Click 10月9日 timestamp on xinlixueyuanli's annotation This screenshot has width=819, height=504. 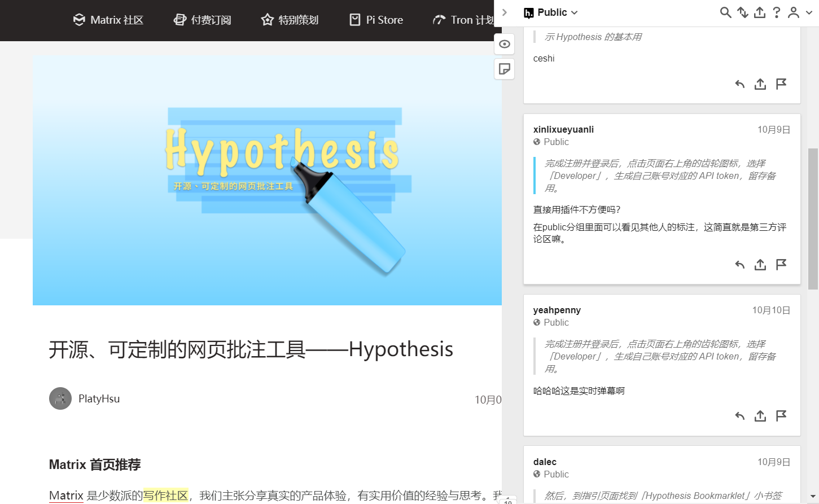(x=773, y=130)
